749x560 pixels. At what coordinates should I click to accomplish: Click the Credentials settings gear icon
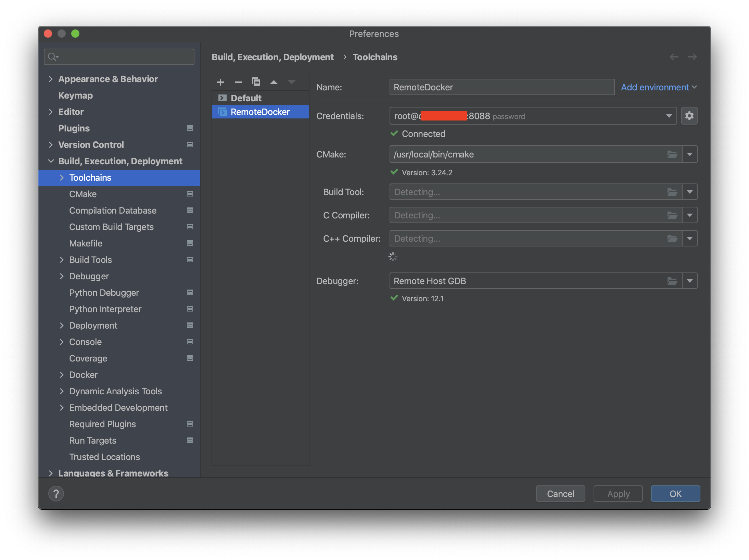[689, 116]
